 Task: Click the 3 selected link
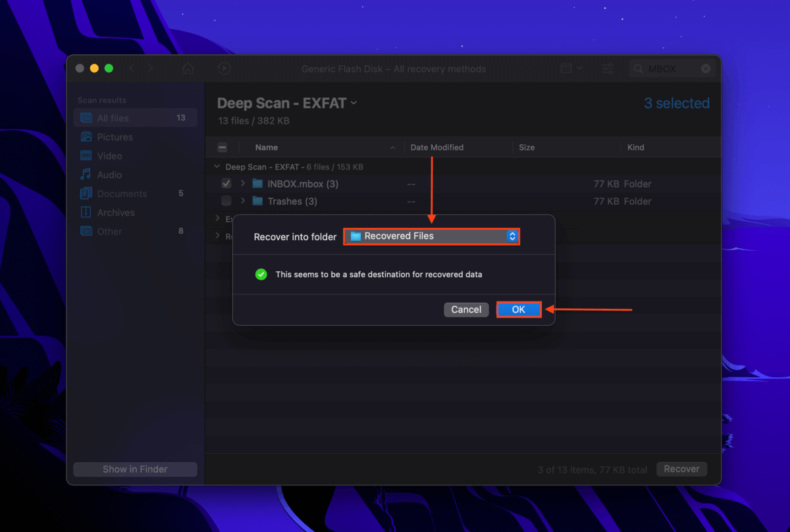pos(677,103)
